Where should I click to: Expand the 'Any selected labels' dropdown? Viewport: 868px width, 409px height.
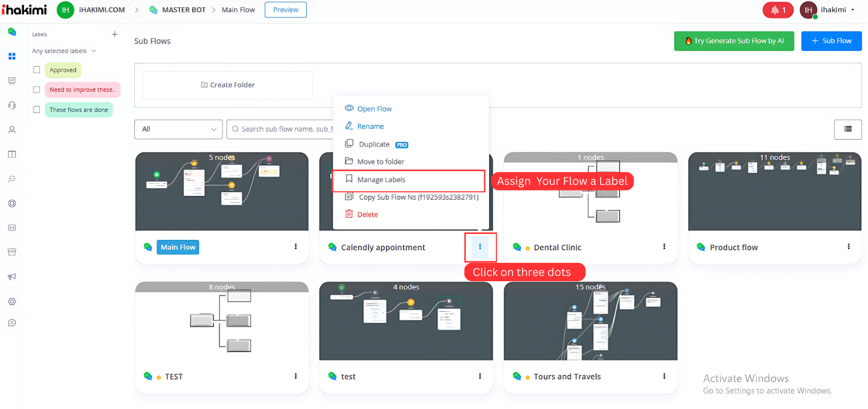pyautogui.click(x=64, y=51)
